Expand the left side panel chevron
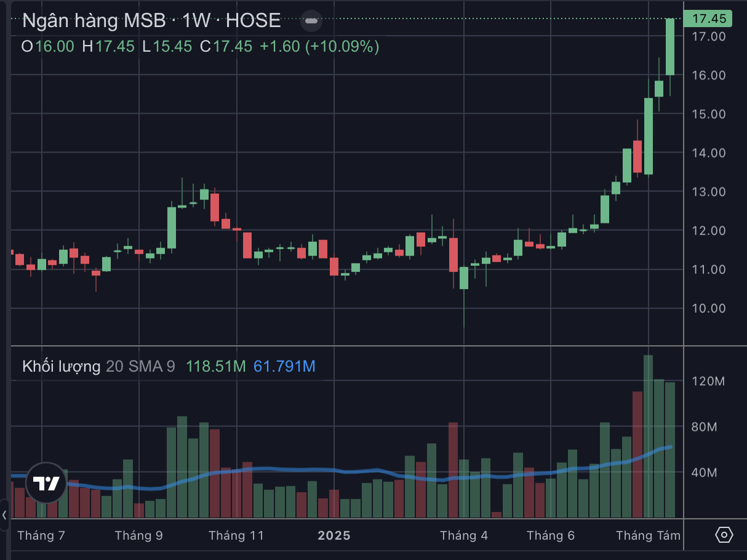This screenshot has width=747, height=560. point(4,515)
